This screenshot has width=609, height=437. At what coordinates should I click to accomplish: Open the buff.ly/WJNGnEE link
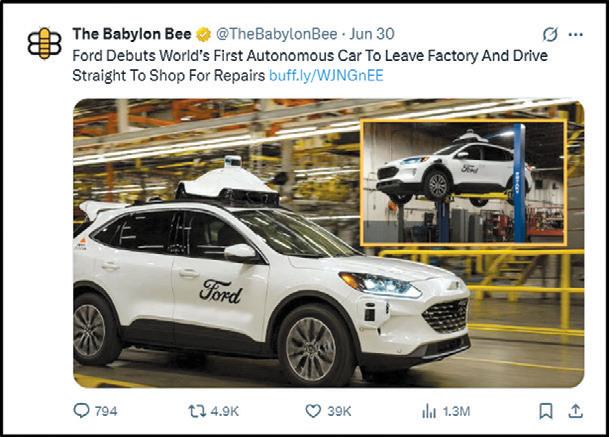pos(326,75)
